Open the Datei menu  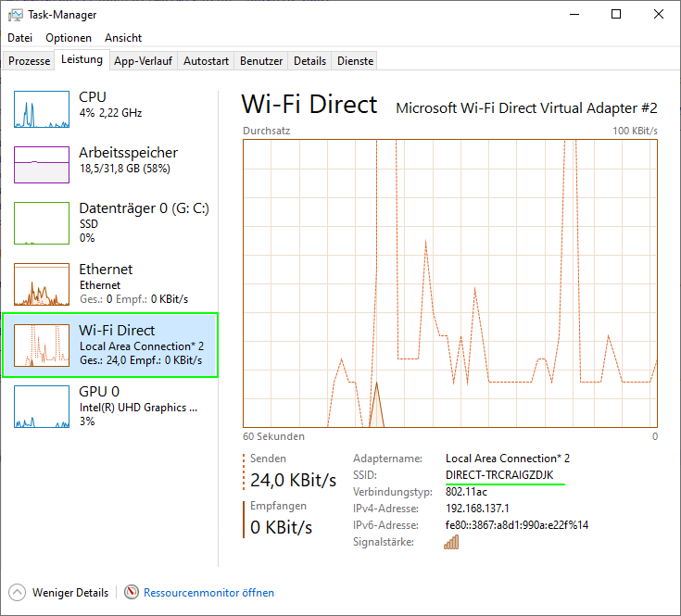click(20, 38)
